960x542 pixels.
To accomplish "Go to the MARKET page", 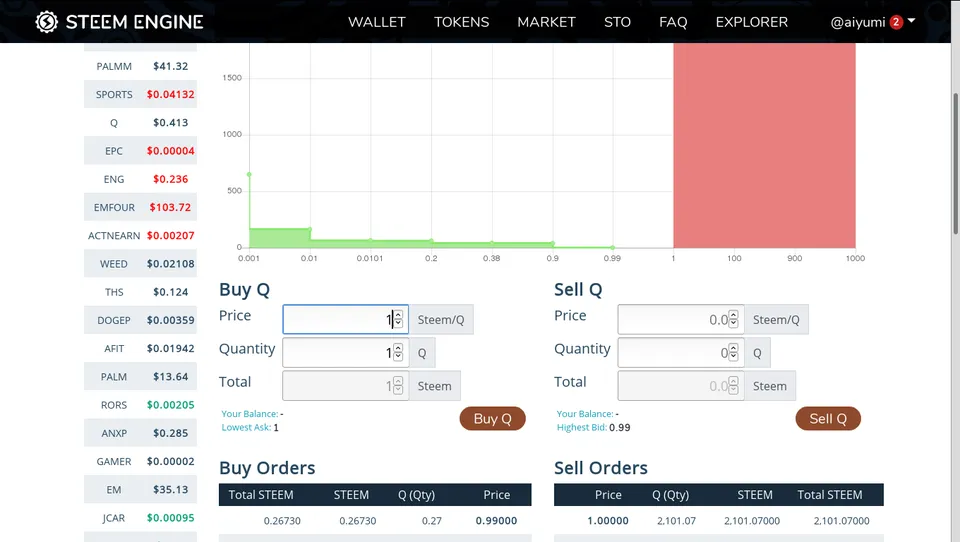I will click(546, 22).
